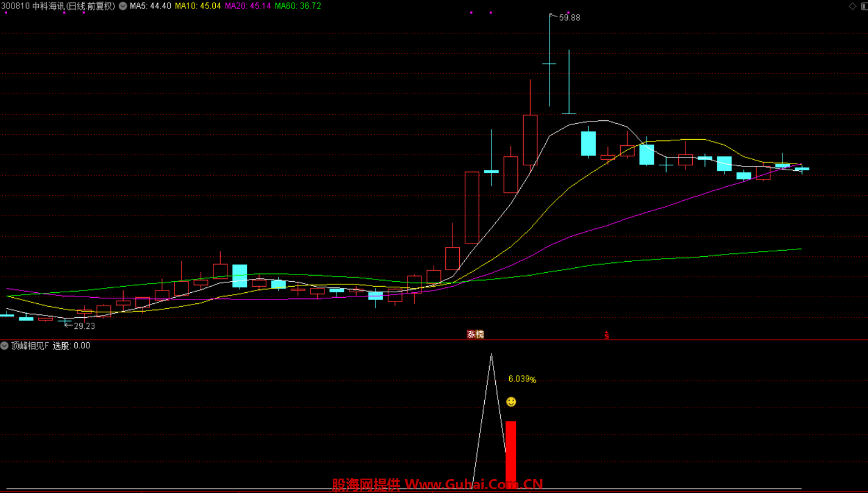This screenshot has height=493, width=868.
Task: Click the diamond icon at top right
Action: pos(852,6)
